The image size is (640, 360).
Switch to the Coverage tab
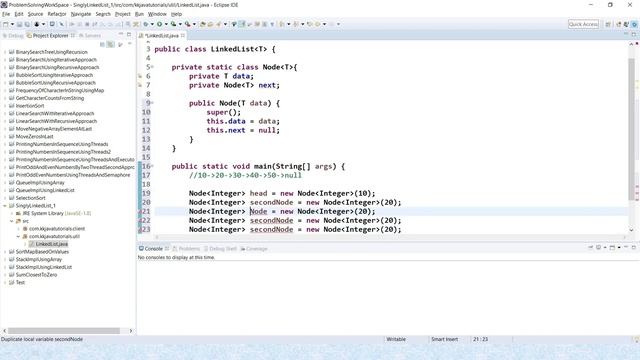[254, 249]
